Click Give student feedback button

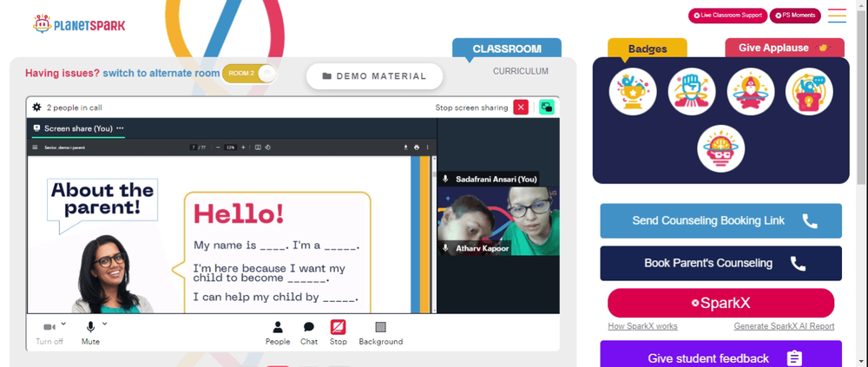(720, 356)
